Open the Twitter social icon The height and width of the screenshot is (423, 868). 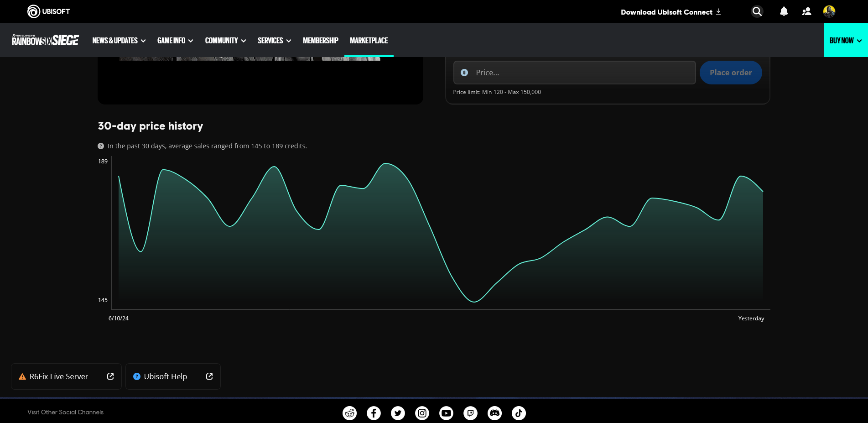point(398,413)
